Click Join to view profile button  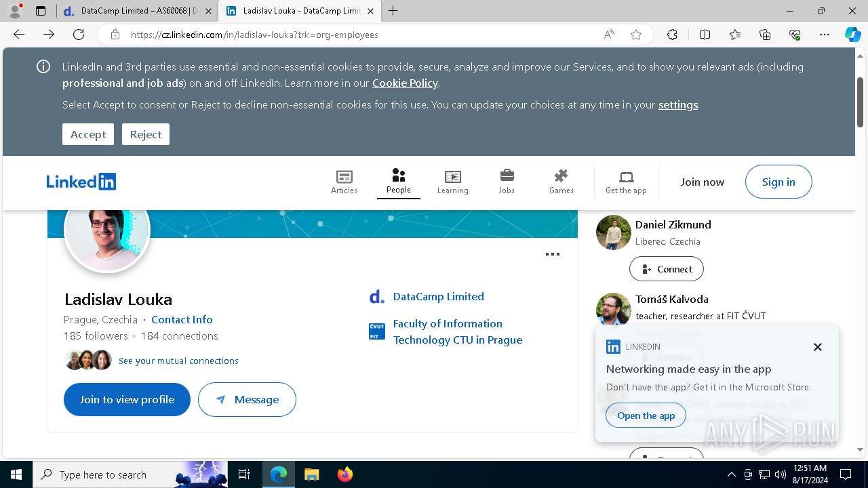pyautogui.click(x=127, y=399)
